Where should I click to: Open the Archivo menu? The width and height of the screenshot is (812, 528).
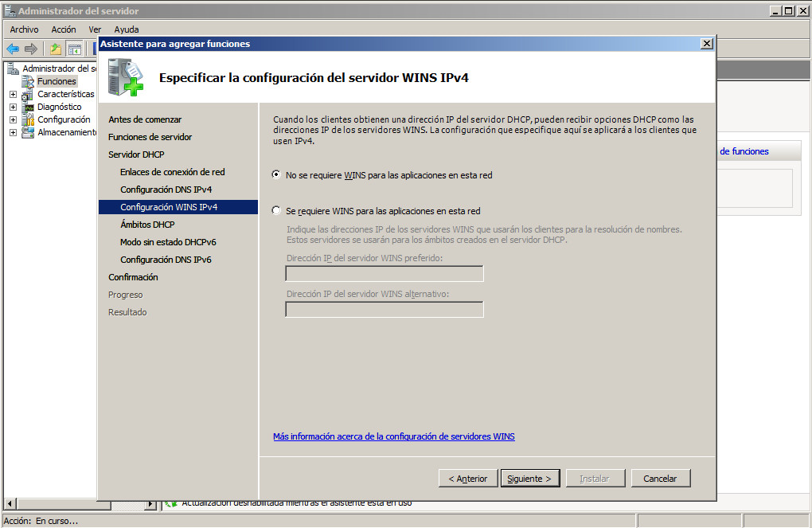click(x=24, y=29)
